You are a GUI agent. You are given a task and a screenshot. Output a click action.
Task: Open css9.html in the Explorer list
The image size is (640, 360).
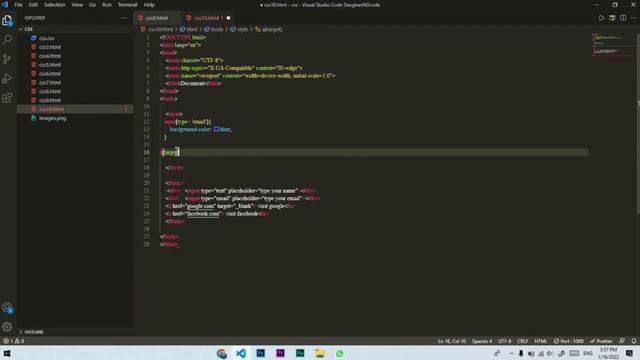50,100
